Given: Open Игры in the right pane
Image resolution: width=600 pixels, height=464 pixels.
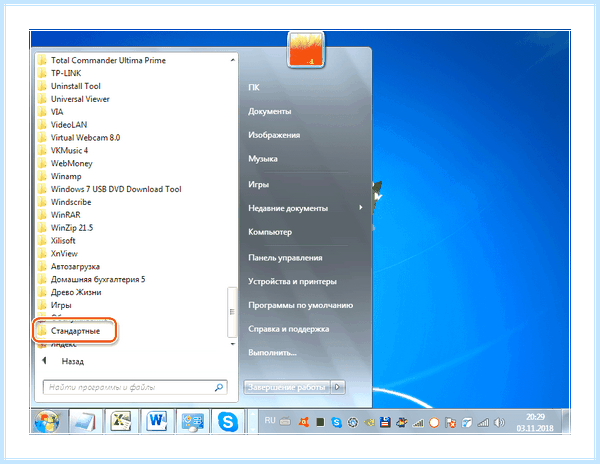Looking at the screenshot, I should [x=258, y=184].
